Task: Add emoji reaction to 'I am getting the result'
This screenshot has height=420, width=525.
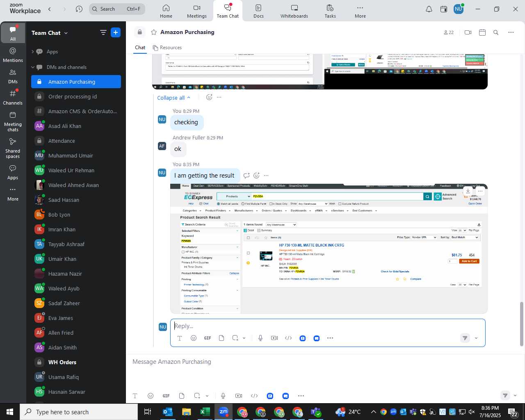Action: point(256,176)
